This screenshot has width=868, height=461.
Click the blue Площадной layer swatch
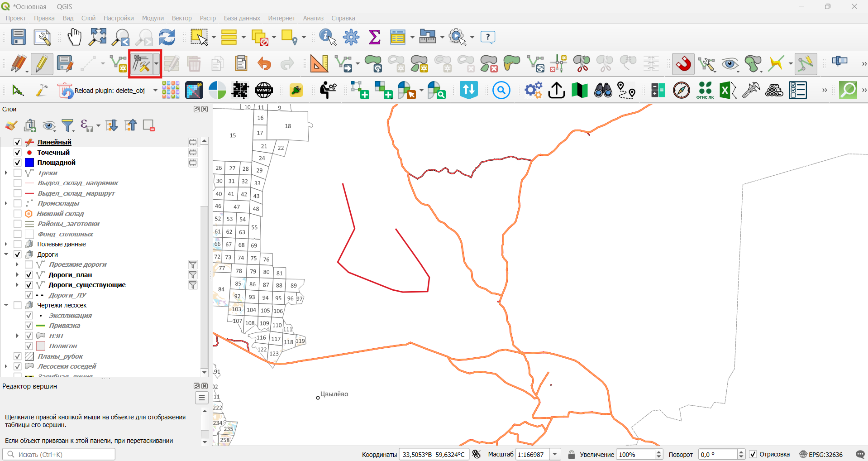point(29,163)
